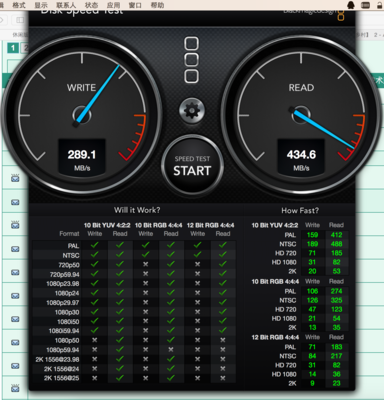The image size is (384, 400).
Task: Open the 应用 menu
Action: pos(113,5)
